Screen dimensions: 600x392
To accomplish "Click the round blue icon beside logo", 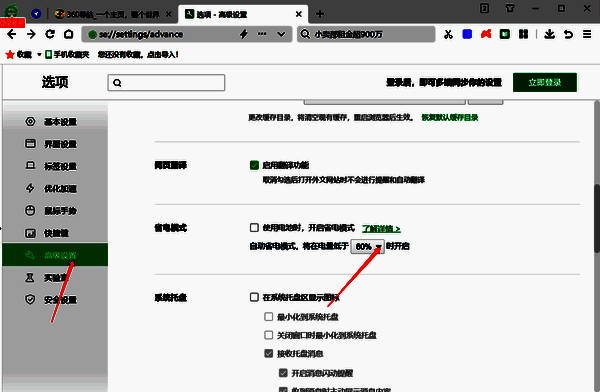I will click(x=36, y=14).
